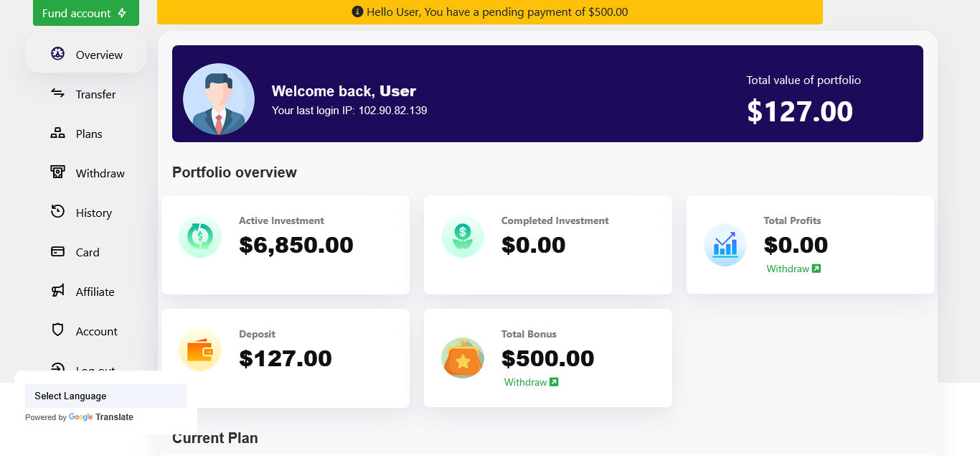Viewport: 980px width, 456px height.
Task: Click the Overview dashboard icon in sidebar
Action: (58, 54)
